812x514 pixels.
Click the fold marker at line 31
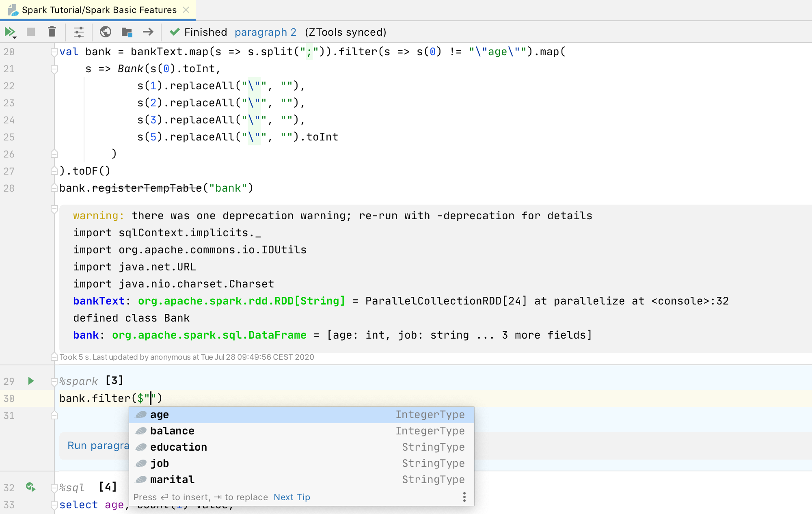point(54,415)
